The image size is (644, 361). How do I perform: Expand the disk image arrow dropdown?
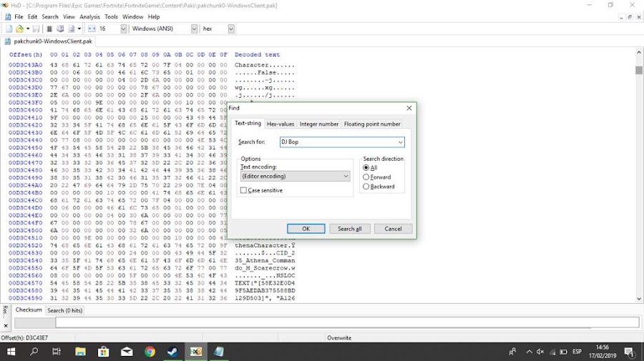[79, 29]
